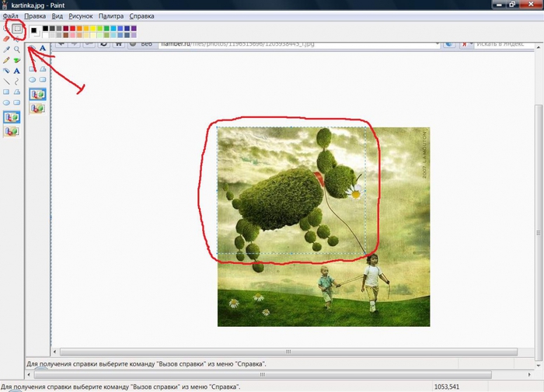Viewport: 544px width, 392px height.
Task: Pick the bright red palette swatch
Action: (72, 29)
